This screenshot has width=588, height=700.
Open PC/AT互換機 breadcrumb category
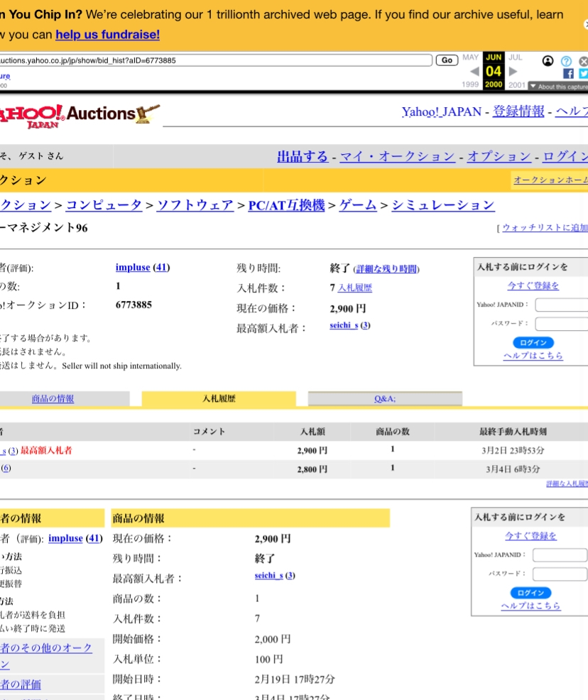click(286, 205)
